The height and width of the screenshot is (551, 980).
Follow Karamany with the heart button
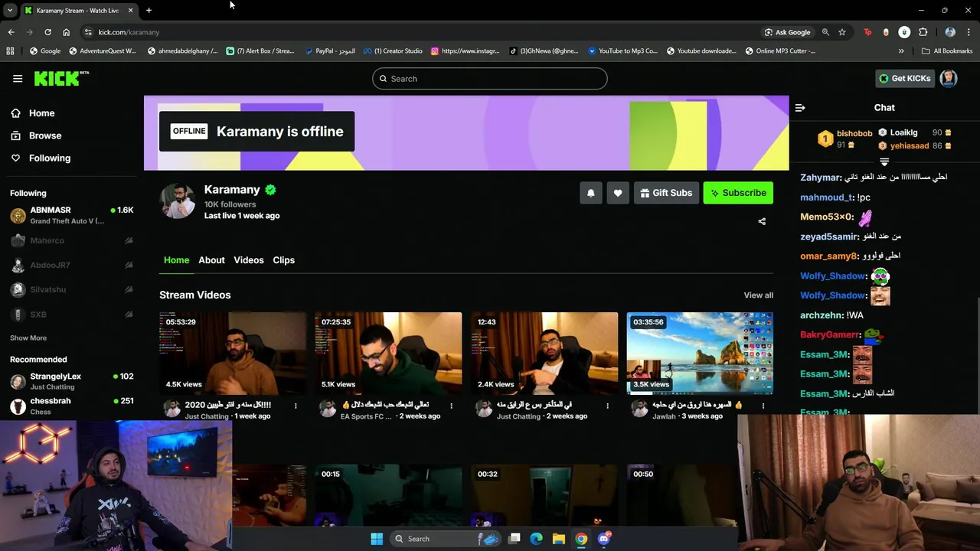coord(618,193)
